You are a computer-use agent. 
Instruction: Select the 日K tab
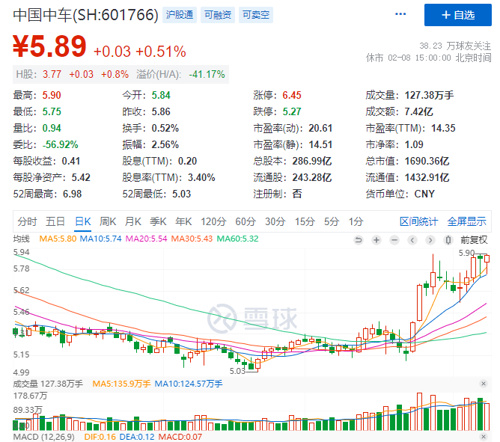tap(83, 221)
